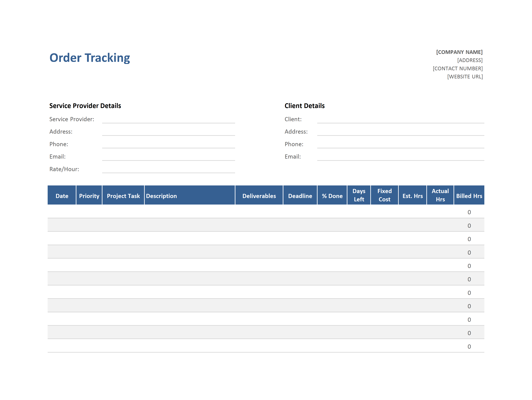Select the Deadline column header

point(300,195)
